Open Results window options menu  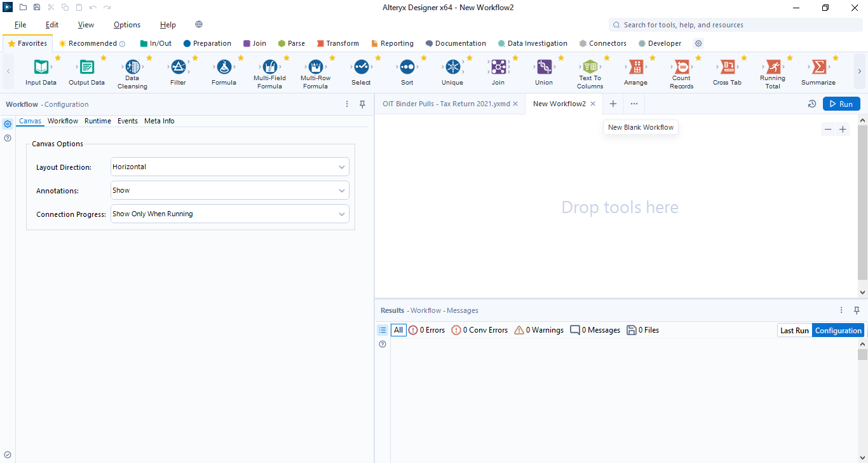[842, 310]
